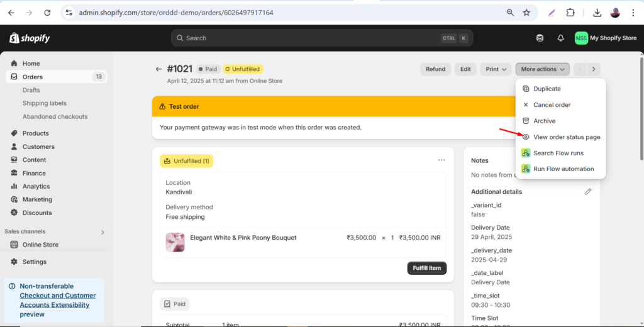
Task: Open the peony bouquet product thumbnail
Action: (x=175, y=242)
